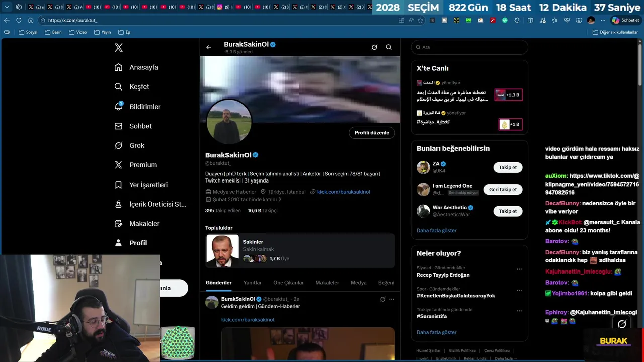The height and width of the screenshot is (362, 644).
Task: Open Sohbet messages in sidebar
Action: 133,126
